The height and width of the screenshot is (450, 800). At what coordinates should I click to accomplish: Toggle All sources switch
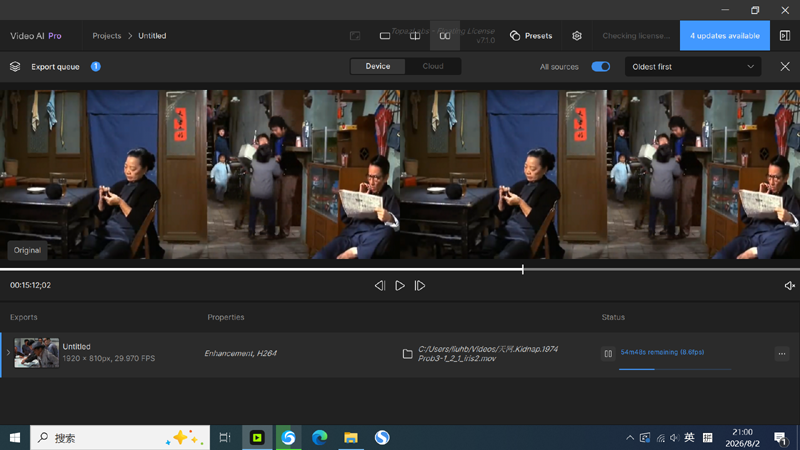(601, 67)
